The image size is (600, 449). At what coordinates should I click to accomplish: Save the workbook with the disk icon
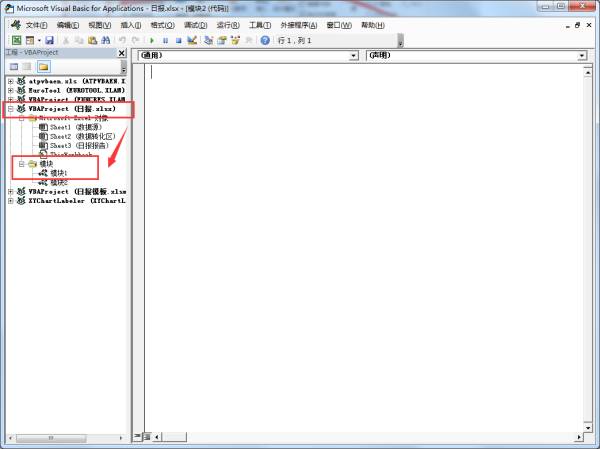[x=49, y=40]
